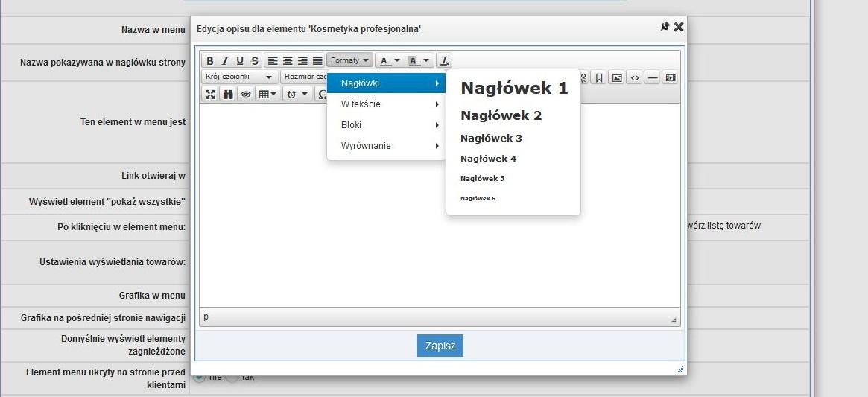Justify the text

coord(317,61)
